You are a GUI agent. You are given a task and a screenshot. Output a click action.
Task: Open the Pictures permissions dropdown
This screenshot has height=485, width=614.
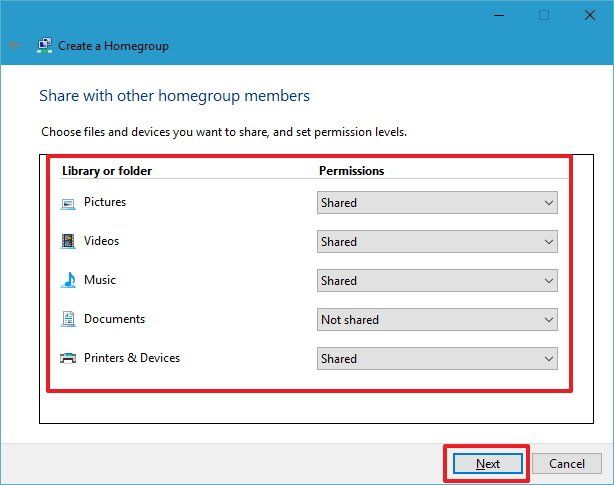click(437, 203)
